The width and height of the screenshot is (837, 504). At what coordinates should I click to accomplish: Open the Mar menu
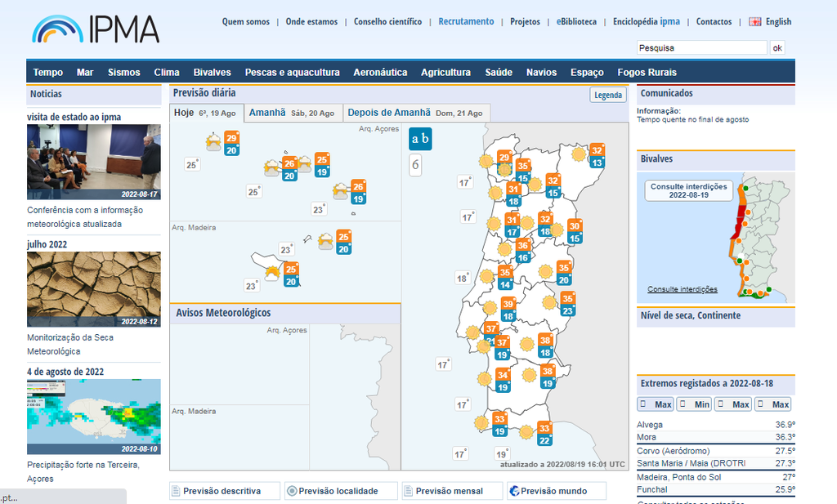[x=85, y=73]
